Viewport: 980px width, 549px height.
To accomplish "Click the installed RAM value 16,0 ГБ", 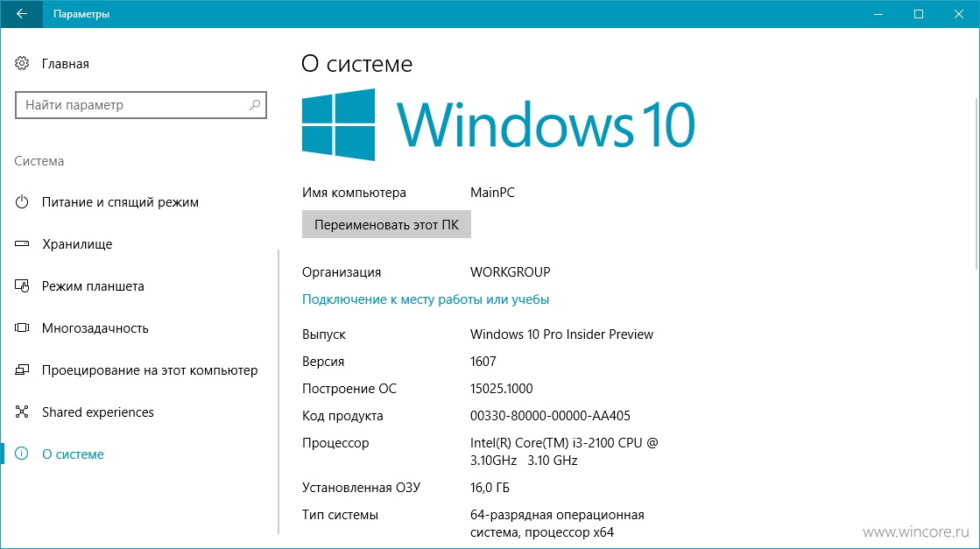I will 490,487.
